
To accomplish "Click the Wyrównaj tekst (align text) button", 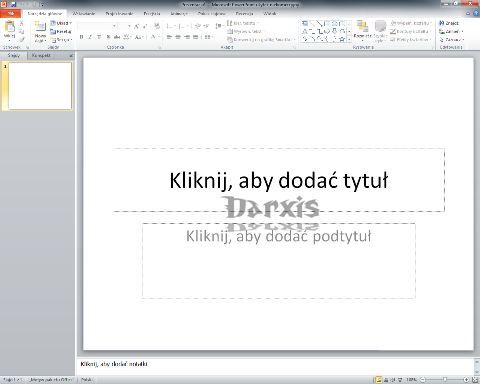I will 244,31.
